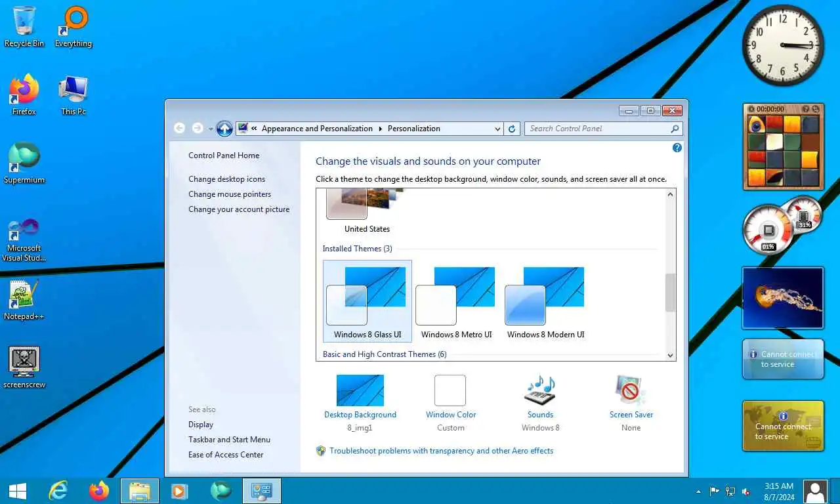Open Window Color settings
This screenshot has height=504, width=840.
tap(451, 402)
